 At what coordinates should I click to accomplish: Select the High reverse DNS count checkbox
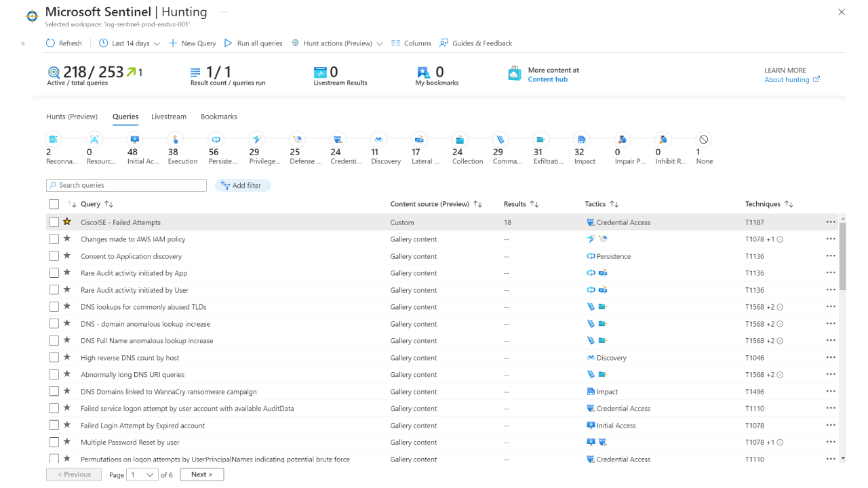click(x=54, y=357)
